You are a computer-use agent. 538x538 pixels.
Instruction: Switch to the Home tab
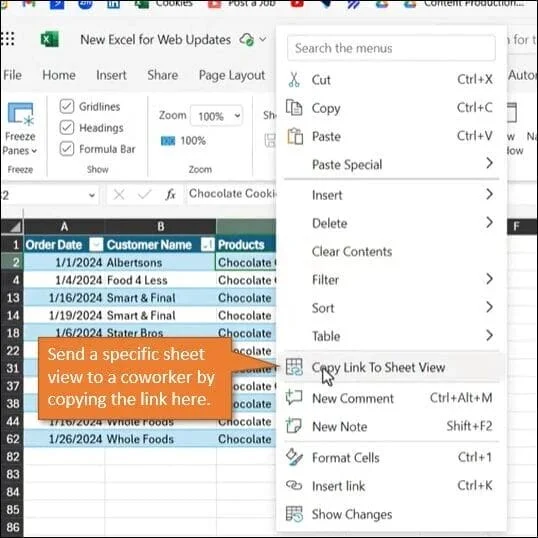59,75
